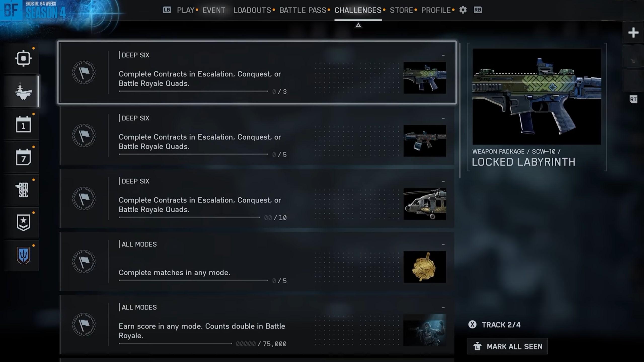Image resolution: width=644 pixels, height=362 pixels.
Task: Click progress bar of Complete matches challenge
Action: pos(193,280)
